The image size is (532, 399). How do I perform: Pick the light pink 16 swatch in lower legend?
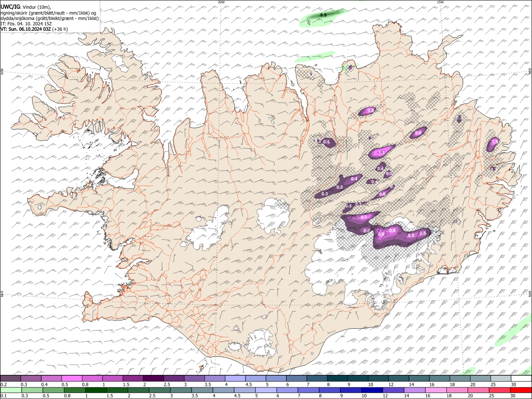point(436,390)
